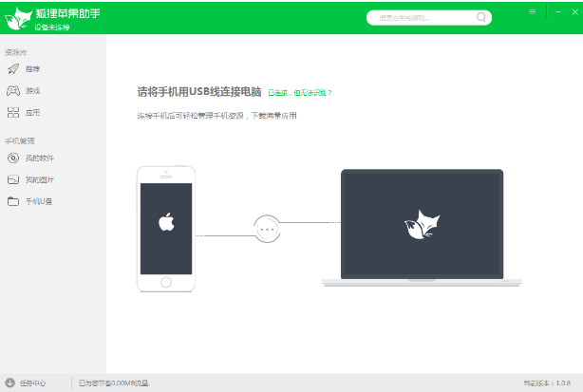Click the iPhone illustration

click(x=166, y=229)
